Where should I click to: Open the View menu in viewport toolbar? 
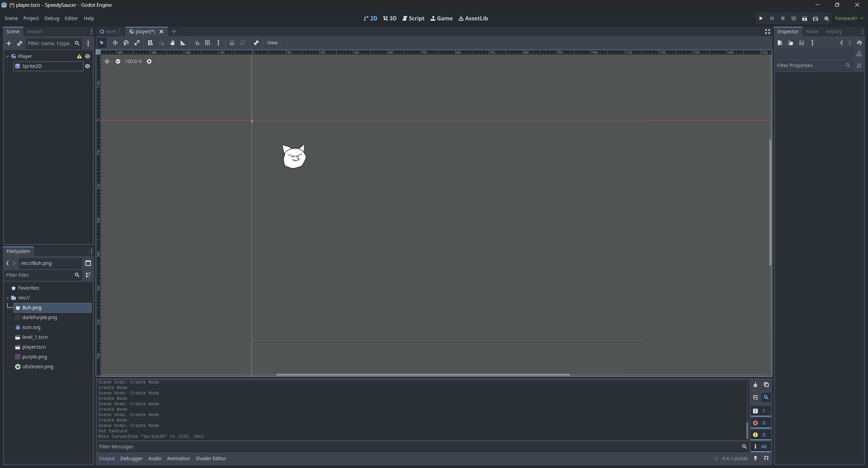(272, 43)
